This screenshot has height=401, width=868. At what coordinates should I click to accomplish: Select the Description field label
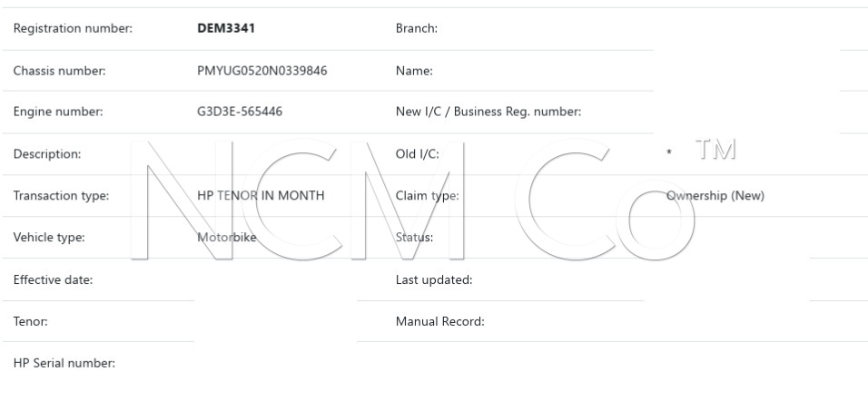pyautogui.click(x=47, y=154)
